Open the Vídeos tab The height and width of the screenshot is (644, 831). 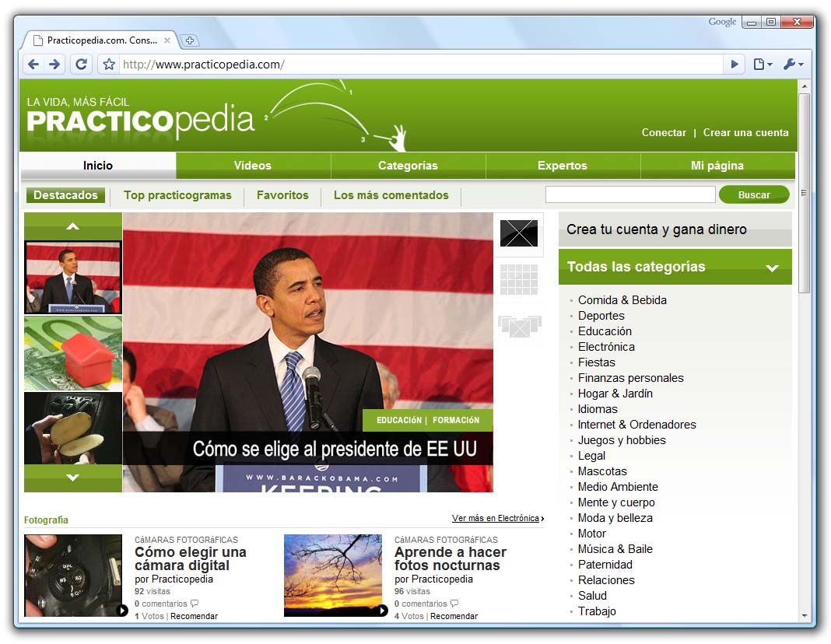coord(253,166)
